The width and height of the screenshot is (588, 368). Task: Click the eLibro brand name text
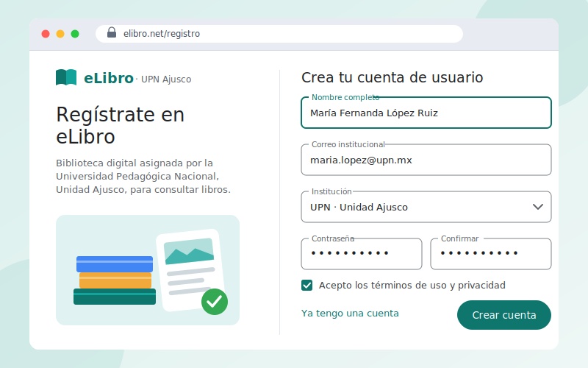point(109,78)
